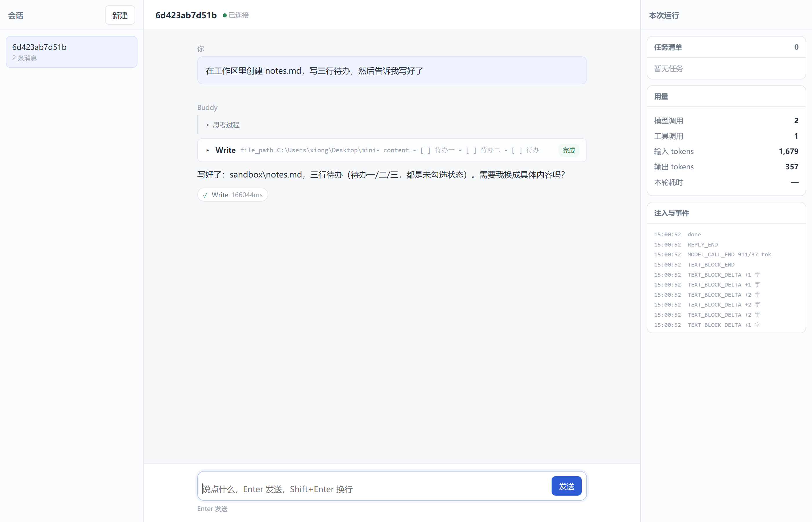Select session 6d423ab7d51b in sidebar
The image size is (812, 522).
(72, 52)
